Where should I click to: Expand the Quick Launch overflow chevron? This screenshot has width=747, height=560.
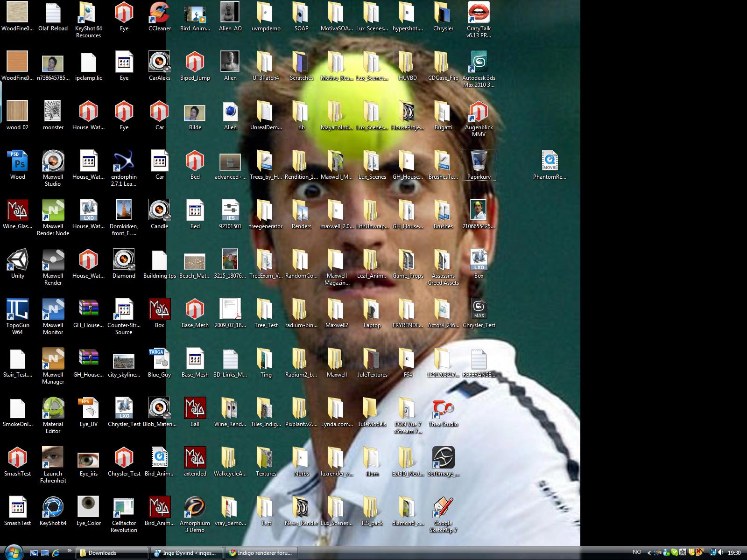coord(70,551)
